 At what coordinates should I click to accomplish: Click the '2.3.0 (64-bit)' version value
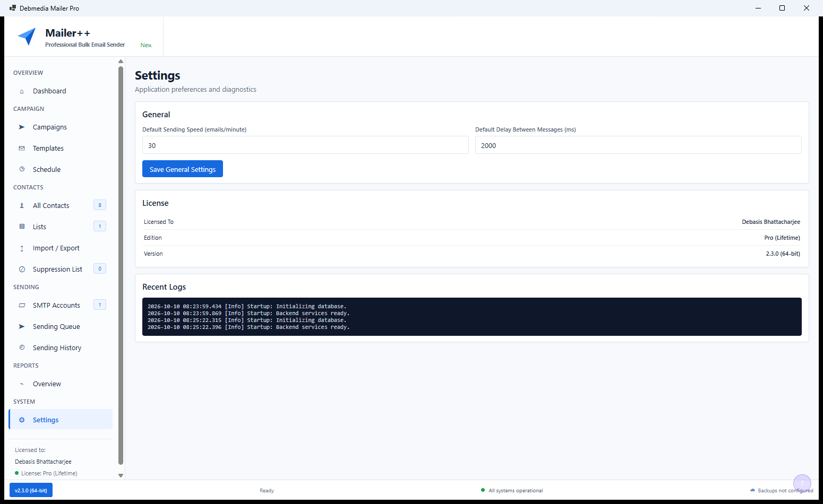point(783,254)
